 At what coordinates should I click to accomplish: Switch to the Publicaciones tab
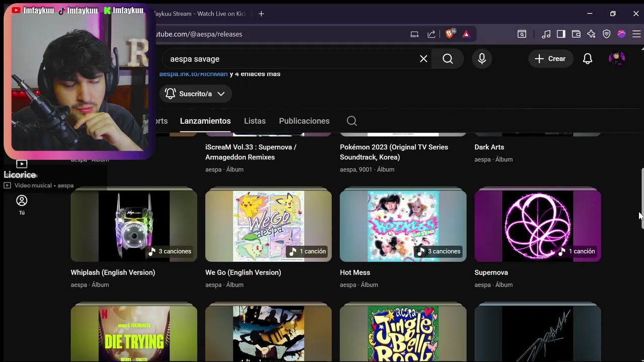coord(304,121)
